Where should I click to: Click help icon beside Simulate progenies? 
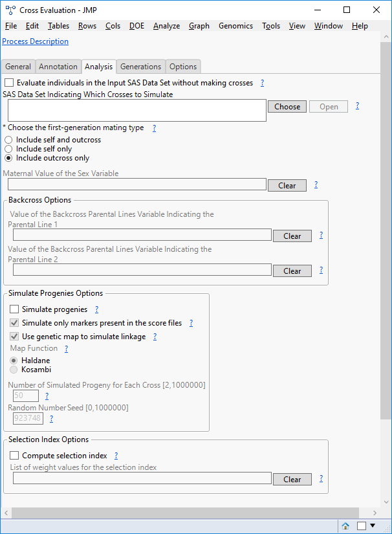(x=96, y=309)
